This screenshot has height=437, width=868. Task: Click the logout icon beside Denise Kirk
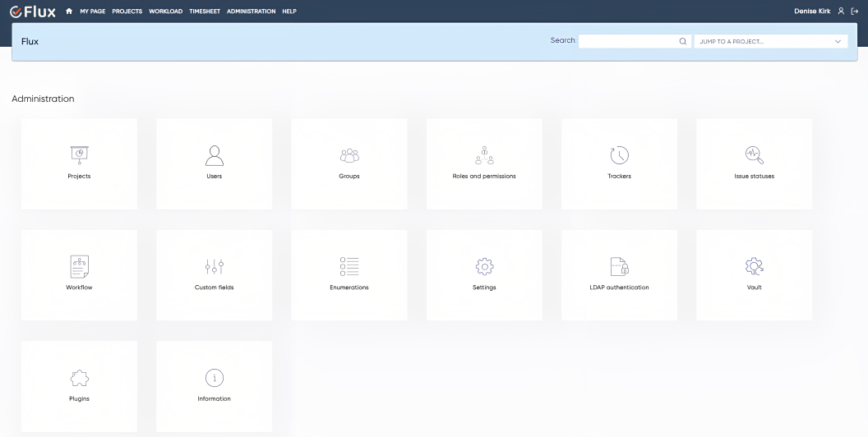coord(856,11)
